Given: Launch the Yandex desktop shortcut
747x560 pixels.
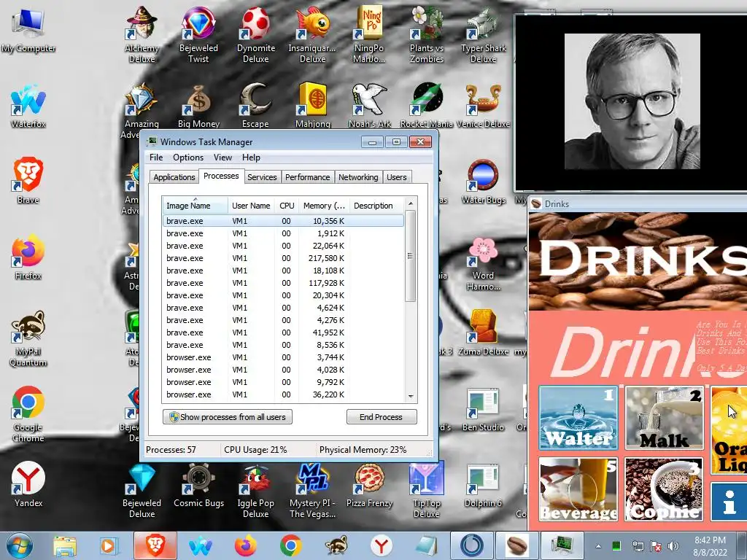Looking at the screenshot, I should coord(28,484).
